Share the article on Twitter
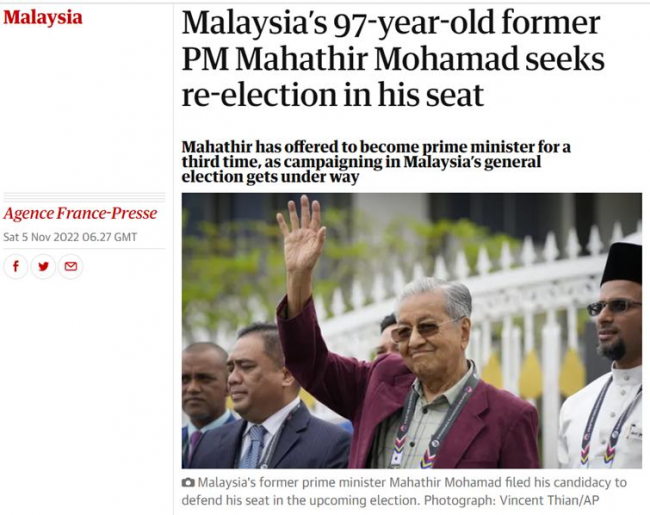Viewport: 650px width, 515px height. pos(43,267)
